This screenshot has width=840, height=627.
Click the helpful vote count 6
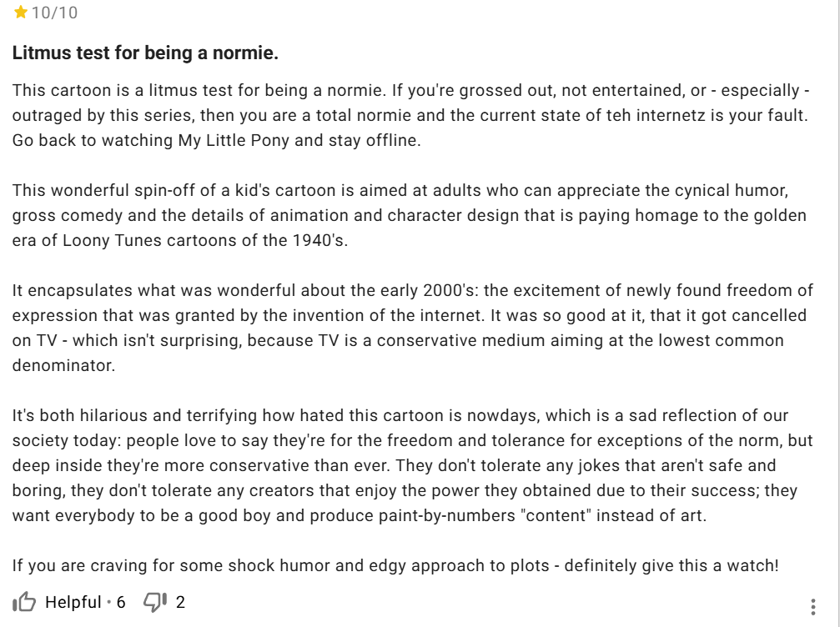[121, 602]
